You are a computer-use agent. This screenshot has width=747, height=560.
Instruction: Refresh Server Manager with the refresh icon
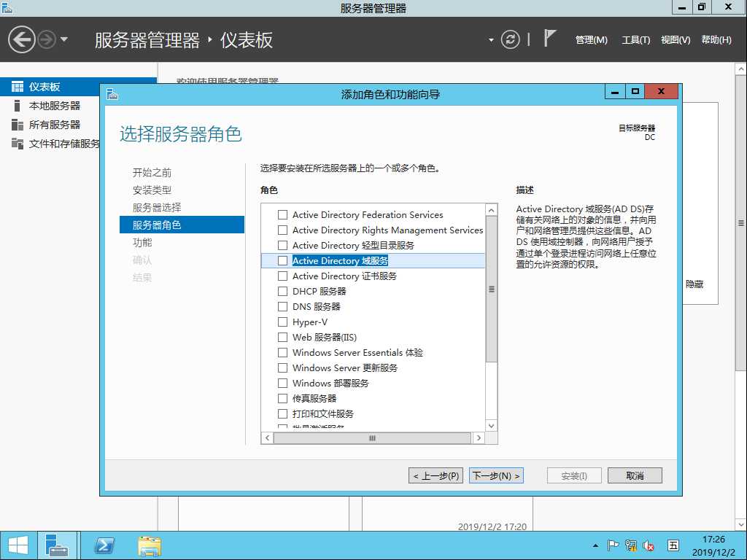click(x=510, y=39)
